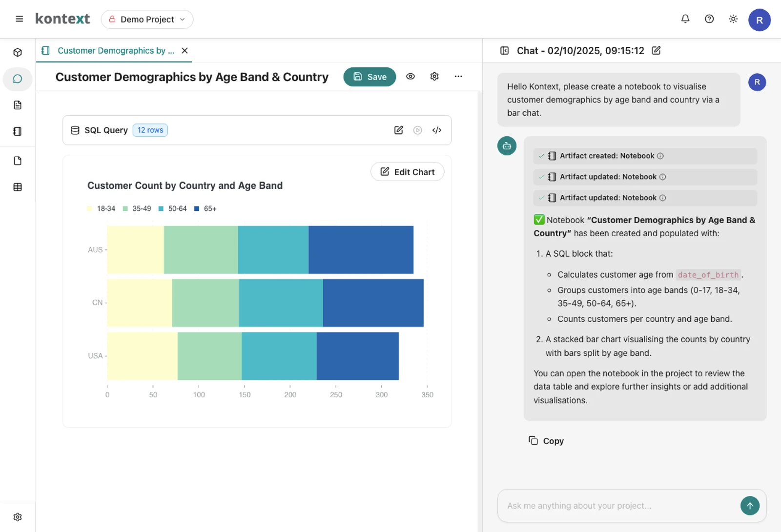Image resolution: width=781 pixels, height=532 pixels.
Task: Expand the Demo Project dropdown
Action: click(147, 20)
